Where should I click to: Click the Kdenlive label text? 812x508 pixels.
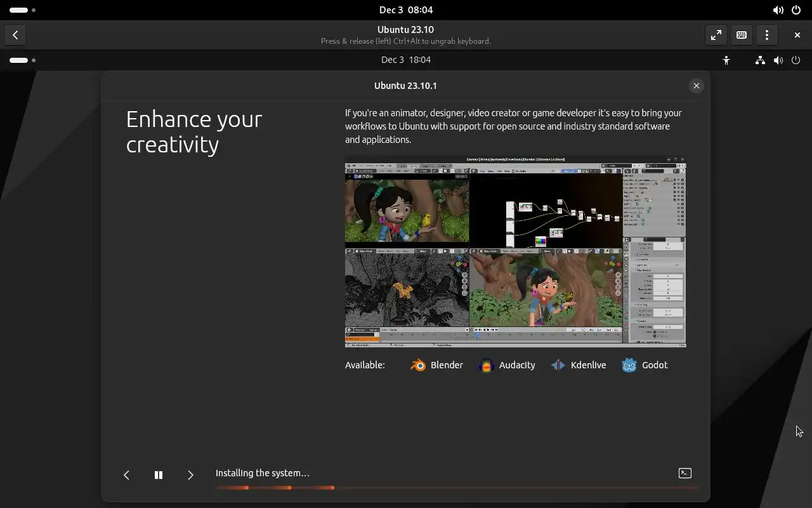click(x=588, y=365)
